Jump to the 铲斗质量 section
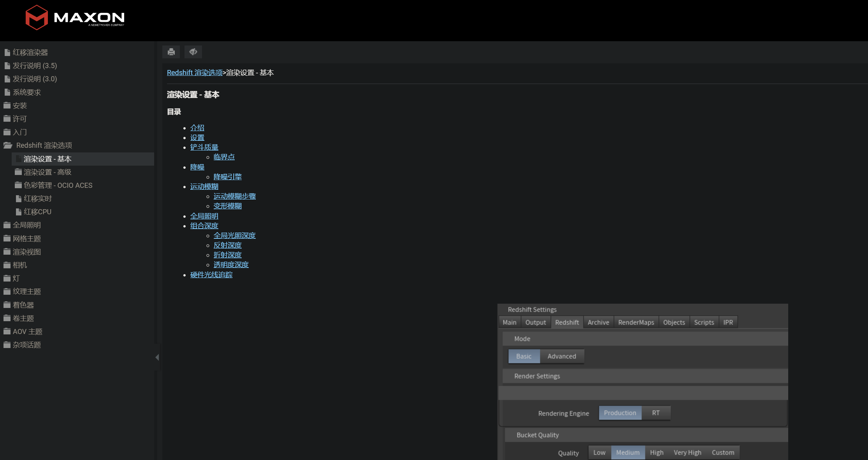The height and width of the screenshot is (460, 868). point(204,147)
